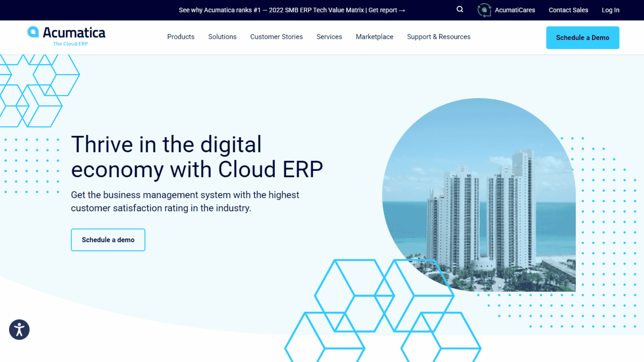This screenshot has height=362, width=644.
Task: Click the customer satisfaction rating subheading text
Action: click(x=185, y=201)
